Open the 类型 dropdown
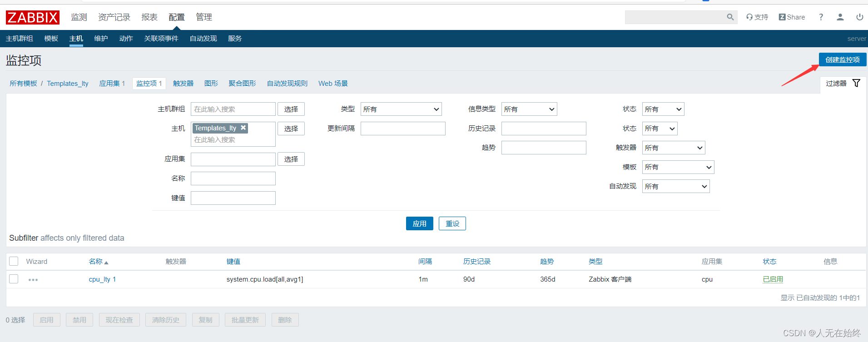Screen dimensions: 868x342 [401, 109]
